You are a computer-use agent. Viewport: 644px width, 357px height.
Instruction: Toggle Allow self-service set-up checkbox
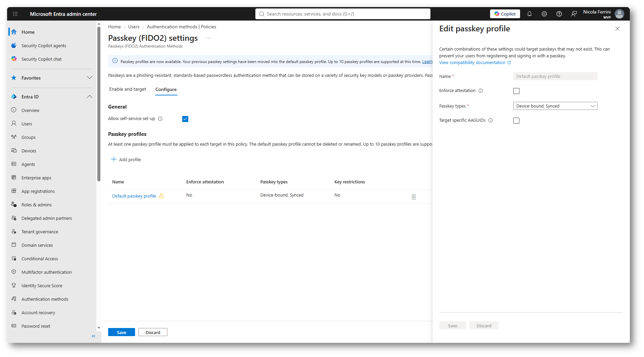[x=185, y=119]
